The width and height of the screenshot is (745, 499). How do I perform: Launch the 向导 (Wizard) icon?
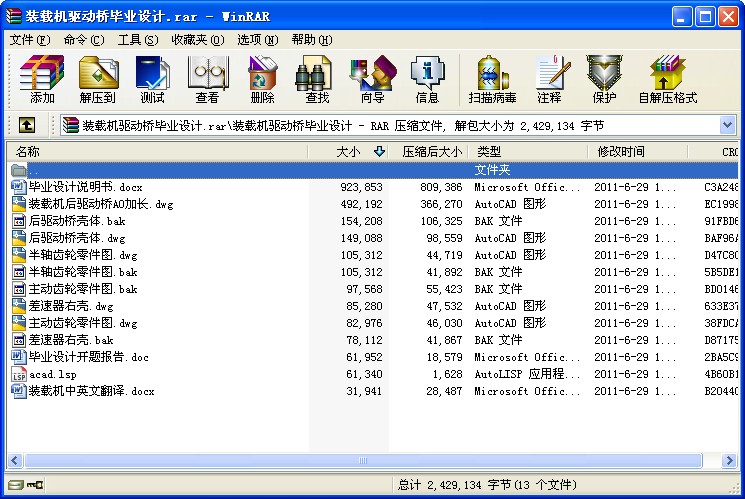point(372,79)
